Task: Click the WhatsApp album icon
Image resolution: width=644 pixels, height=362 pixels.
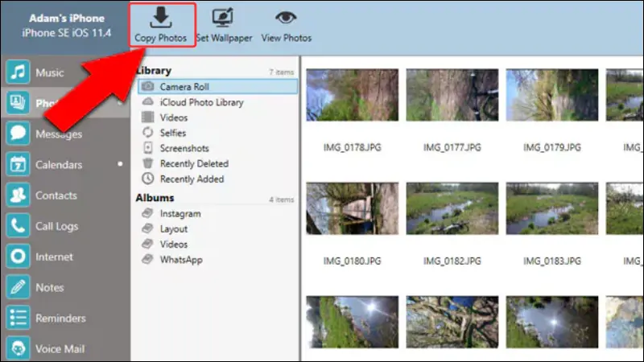Action: coord(147,259)
